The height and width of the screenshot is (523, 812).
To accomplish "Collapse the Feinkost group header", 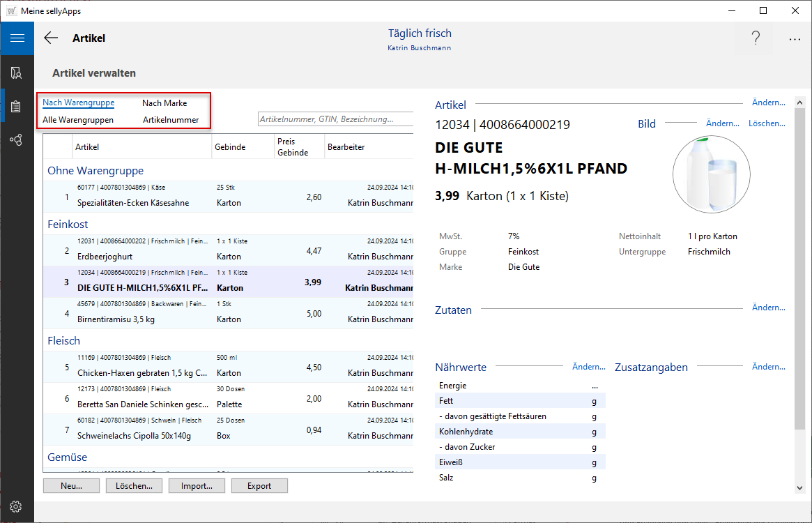I will pos(68,225).
